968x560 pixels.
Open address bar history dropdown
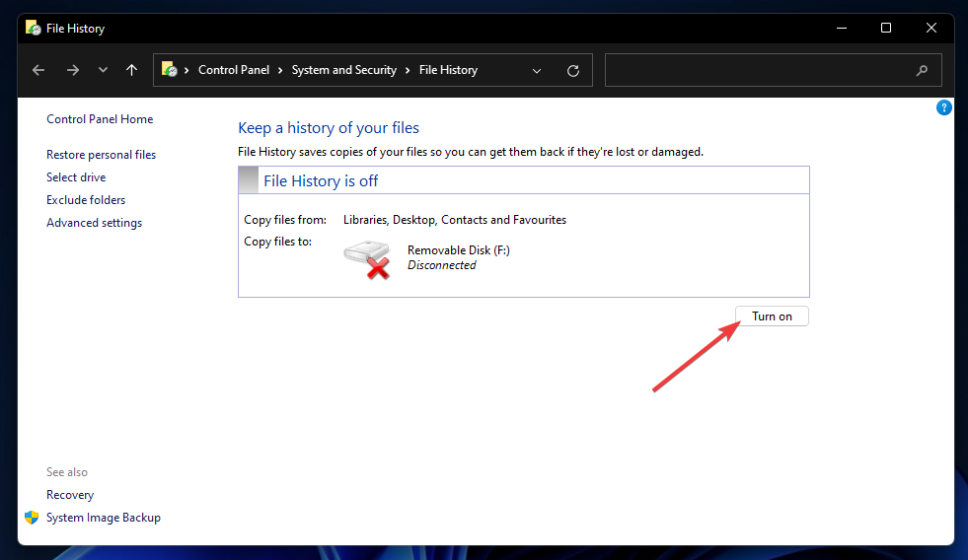(537, 71)
